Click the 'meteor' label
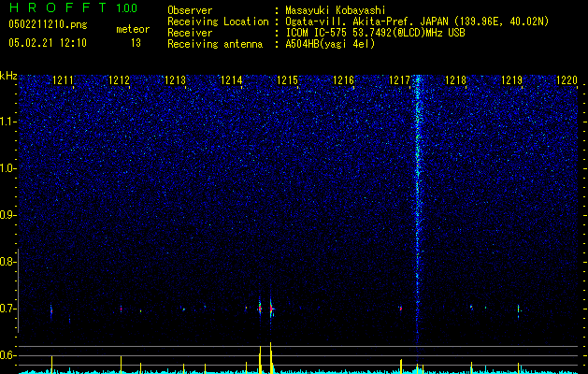This screenshot has width=588, height=374. (133, 29)
